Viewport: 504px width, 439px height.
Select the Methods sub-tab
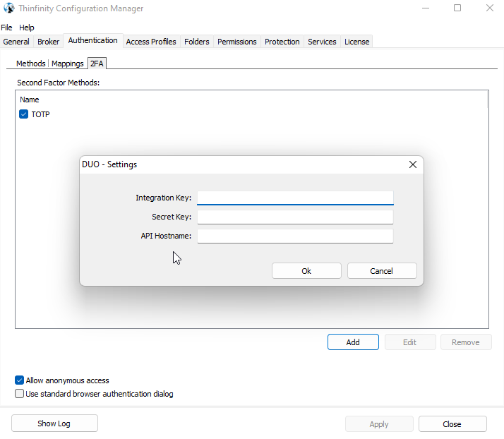tap(31, 64)
